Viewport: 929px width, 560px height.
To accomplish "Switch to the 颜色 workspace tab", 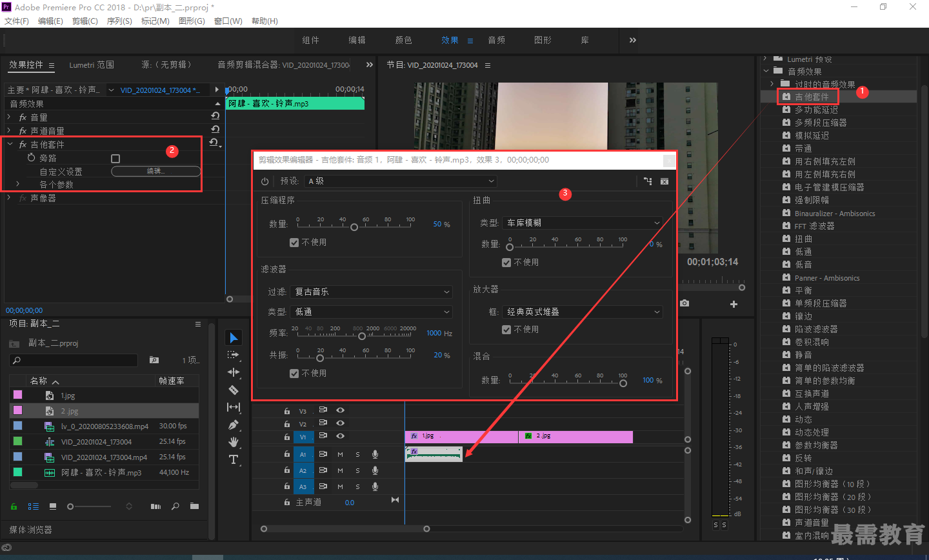I will coord(403,40).
